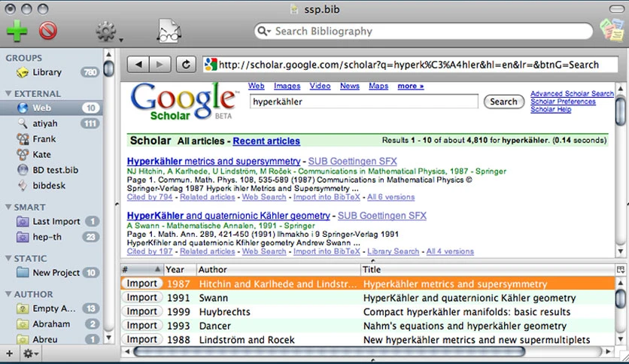629x364 pixels.
Task: Click Import into BibTeX for Hitchin result
Action: (x=327, y=197)
